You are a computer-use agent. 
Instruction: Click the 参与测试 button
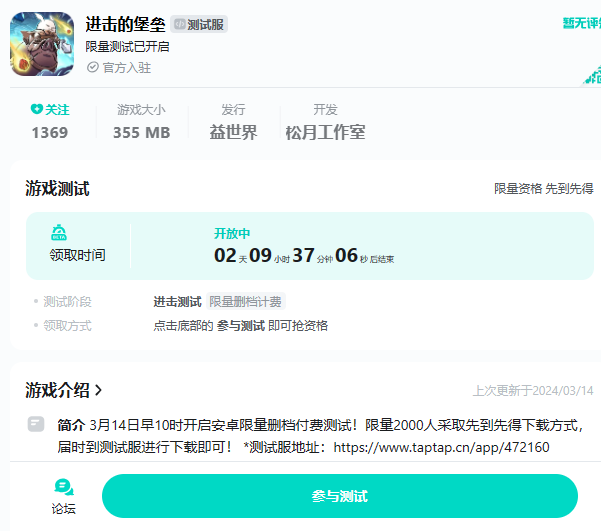click(340, 496)
